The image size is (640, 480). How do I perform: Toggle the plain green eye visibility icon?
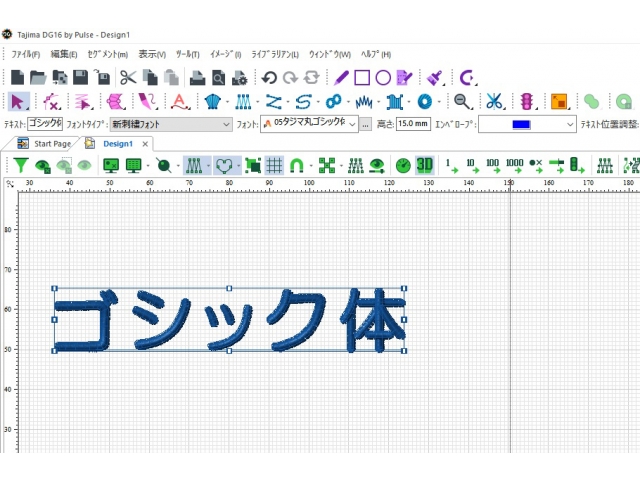click(84, 165)
